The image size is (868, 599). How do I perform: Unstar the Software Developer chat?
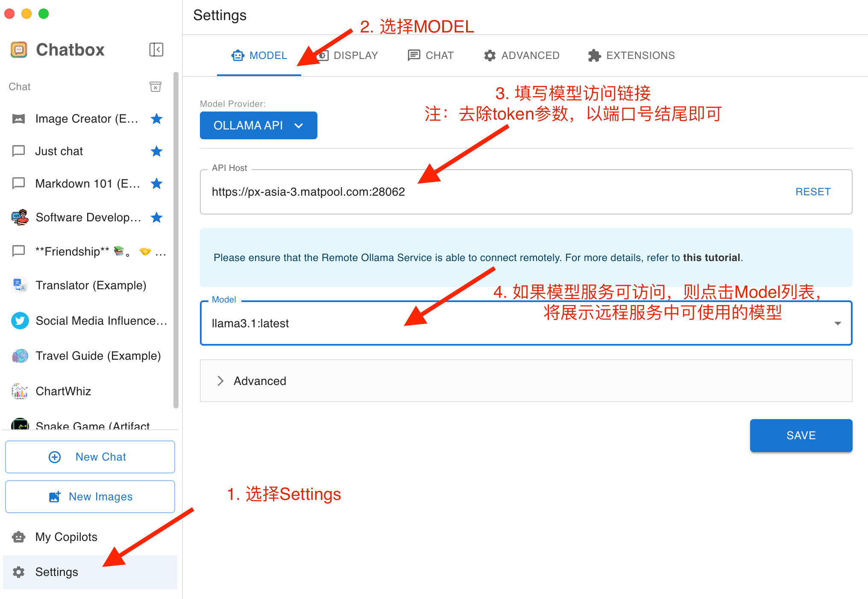[157, 217]
